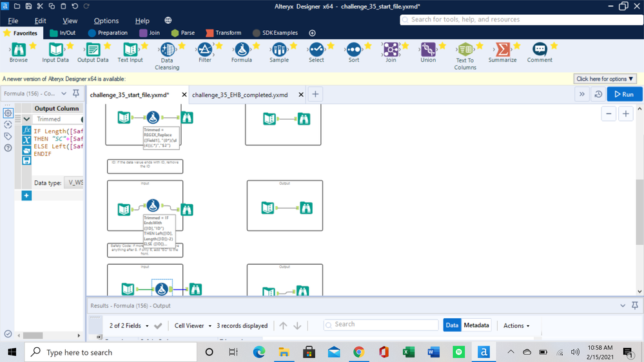Open challenge_35_EHB_completed.yxmd tab
644x362 pixels.
tap(240, 95)
